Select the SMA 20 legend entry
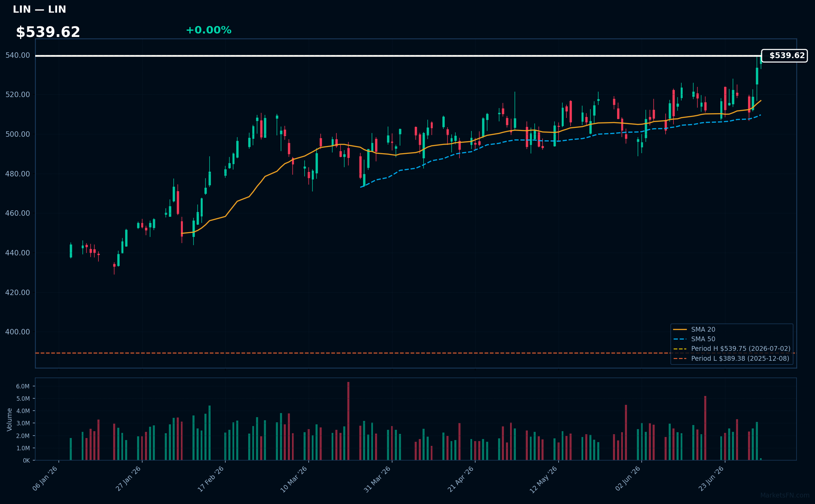Screen dimensions: 815x504 (694, 329)
